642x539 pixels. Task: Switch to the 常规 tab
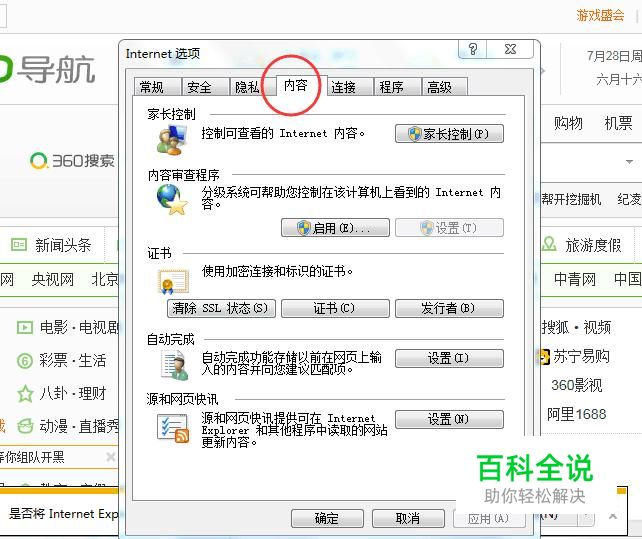[158, 87]
